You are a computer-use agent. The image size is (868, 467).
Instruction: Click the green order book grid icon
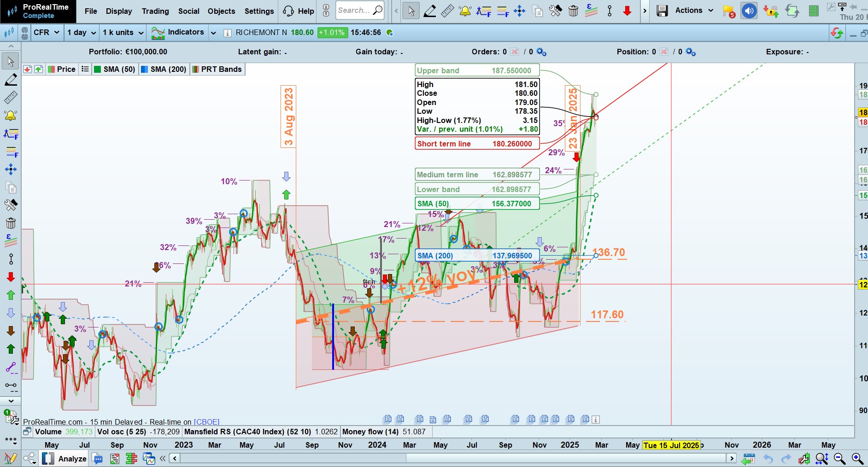pos(814,11)
